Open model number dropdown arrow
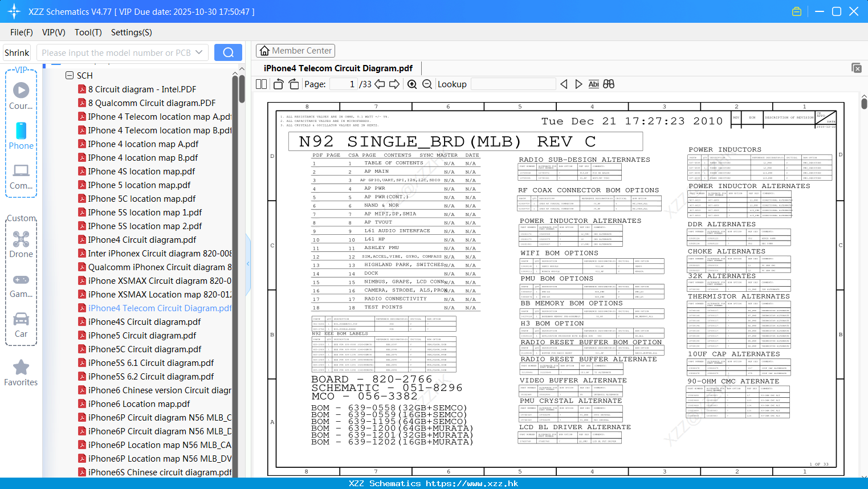868x489 pixels. tap(199, 52)
